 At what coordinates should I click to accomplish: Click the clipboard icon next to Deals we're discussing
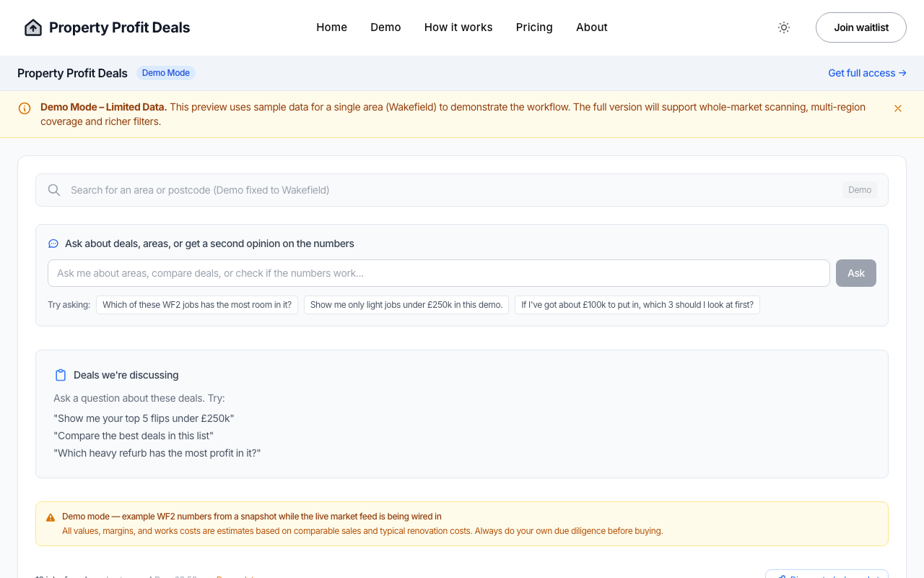click(61, 375)
